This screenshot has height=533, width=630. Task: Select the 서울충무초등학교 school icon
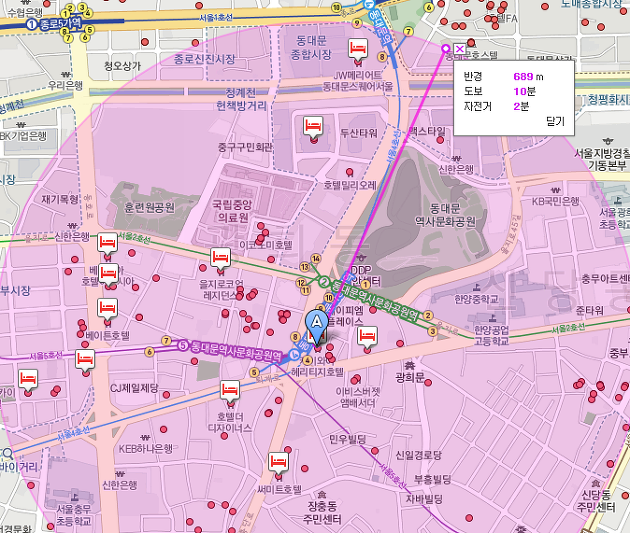74,497
